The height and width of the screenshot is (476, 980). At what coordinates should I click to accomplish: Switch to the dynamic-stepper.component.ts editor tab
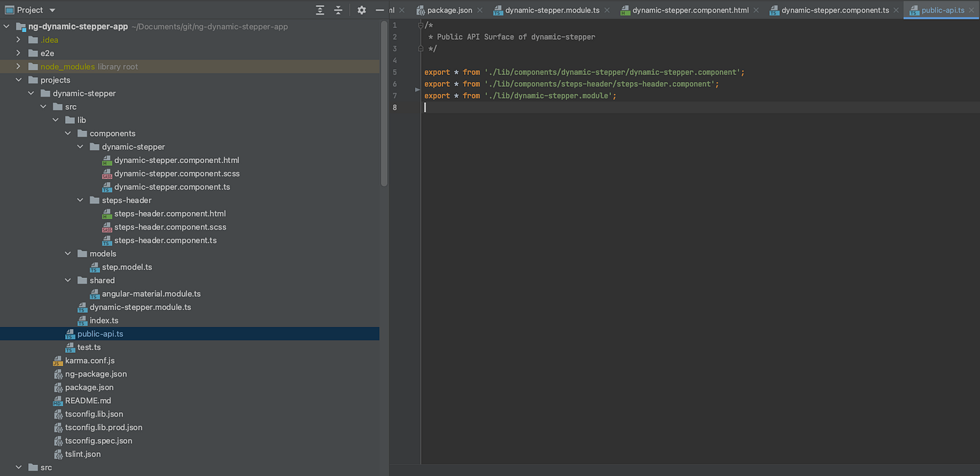click(x=834, y=10)
